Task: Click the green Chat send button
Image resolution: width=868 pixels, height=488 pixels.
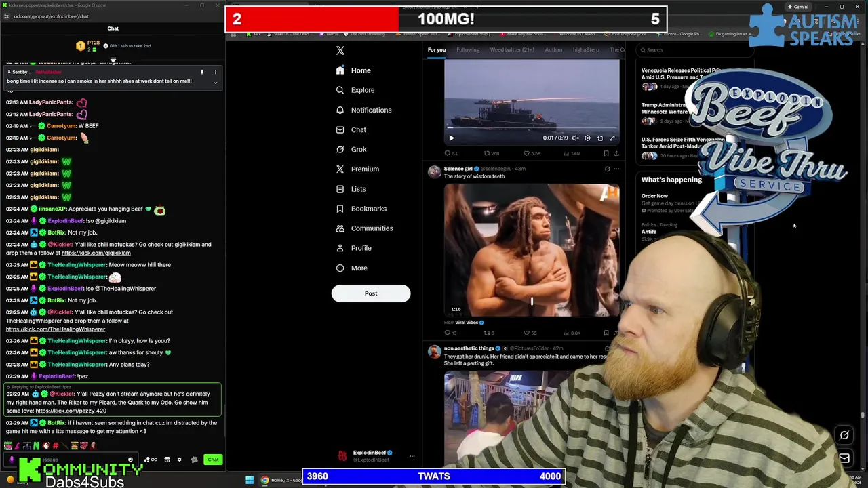Action: click(213, 460)
